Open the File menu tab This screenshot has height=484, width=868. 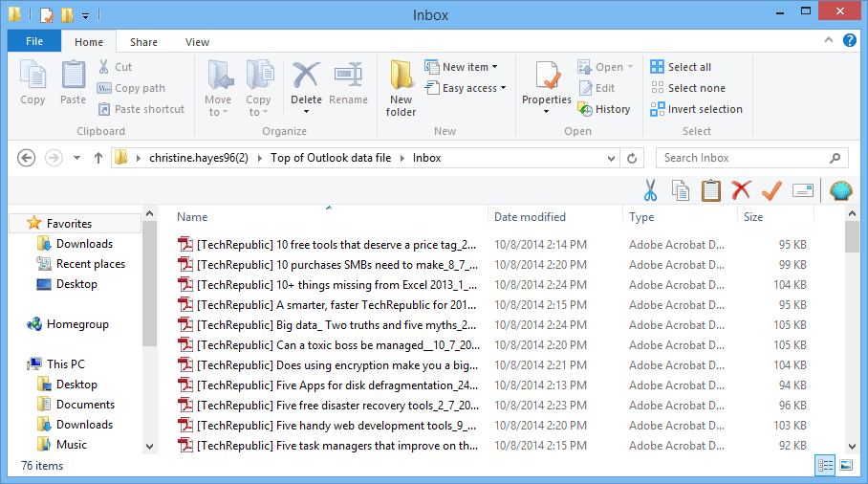click(34, 41)
